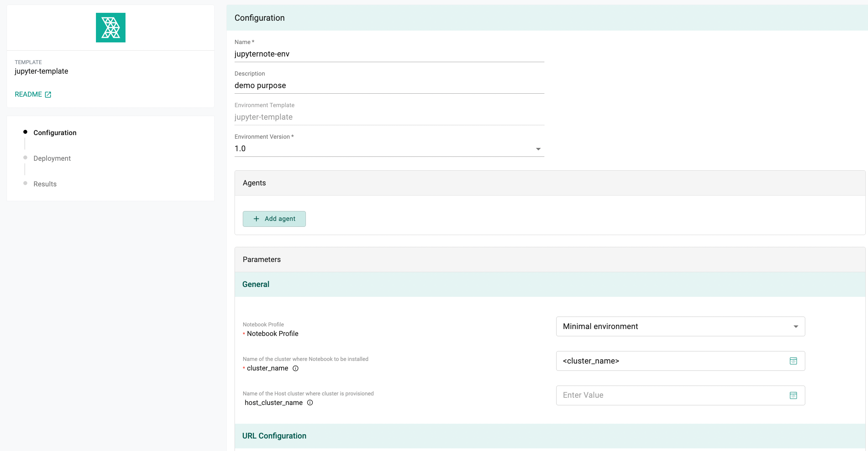
Task: Go to the Deployment step
Action: 52,158
